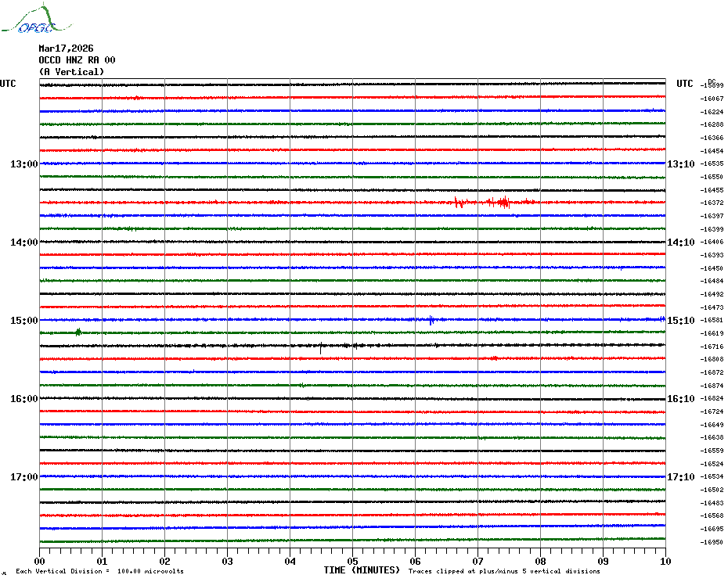Click the traces clipped footnote text
Screen dimensions: 728x582
pyautogui.click(x=504, y=571)
